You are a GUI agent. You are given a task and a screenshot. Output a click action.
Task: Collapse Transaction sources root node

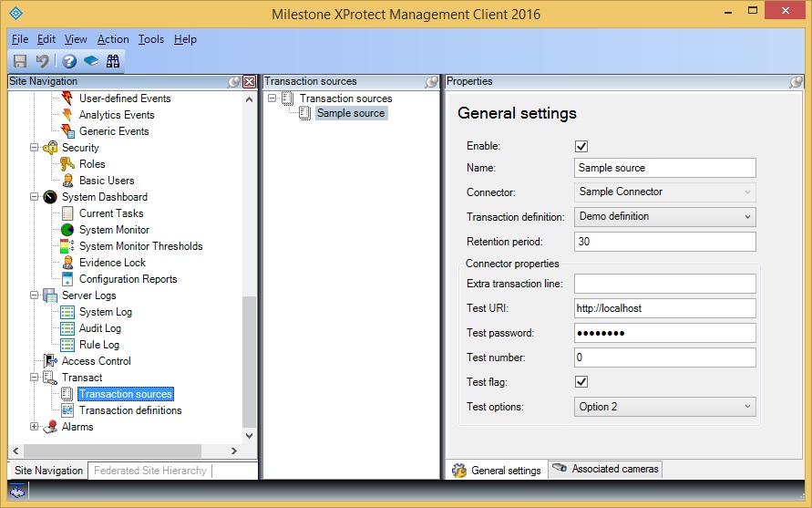272,98
